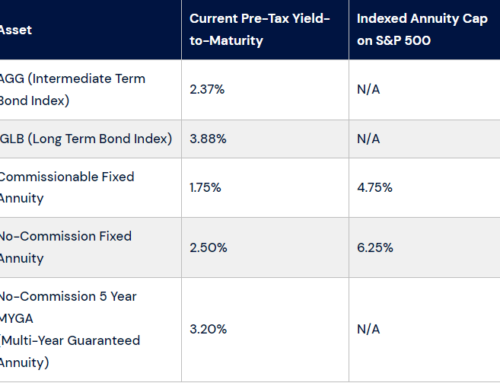Click the Asset column header
The height and width of the screenshot is (383, 500).
pyautogui.click(x=16, y=30)
